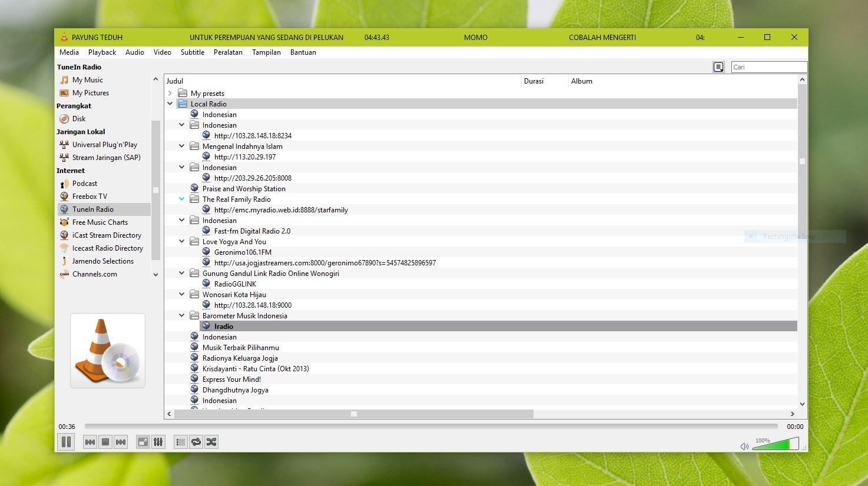Image resolution: width=868 pixels, height=486 pixels.
Task: Click the playlist horizontal scrollbar
Action: pos(353,414)
